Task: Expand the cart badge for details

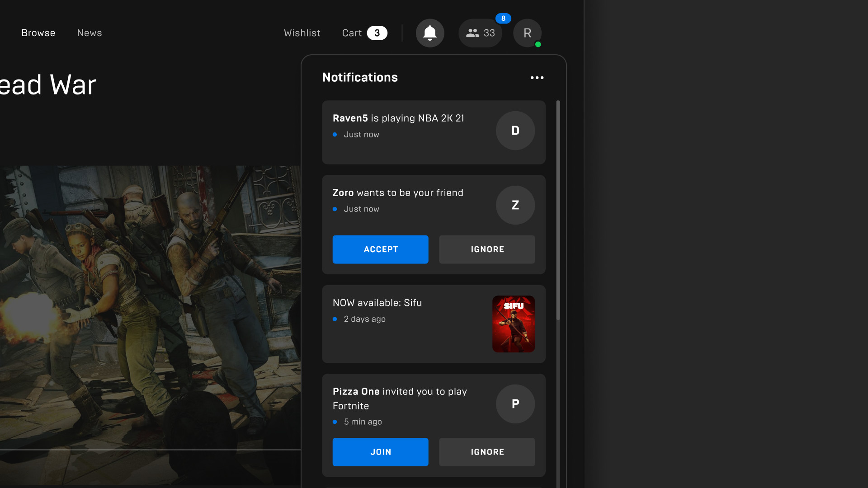Action: pyautogui.click(x=377, y=33)
